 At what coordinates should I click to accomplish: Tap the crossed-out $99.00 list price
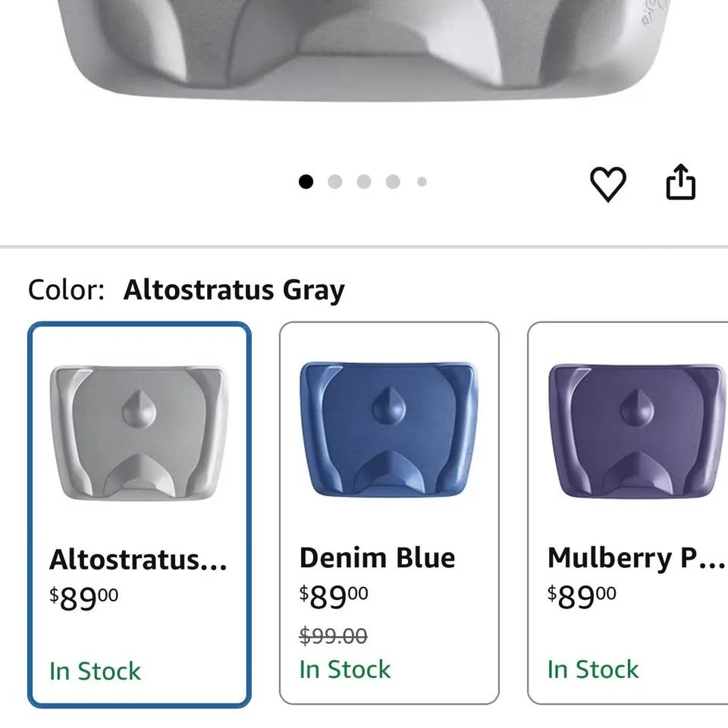334,635
